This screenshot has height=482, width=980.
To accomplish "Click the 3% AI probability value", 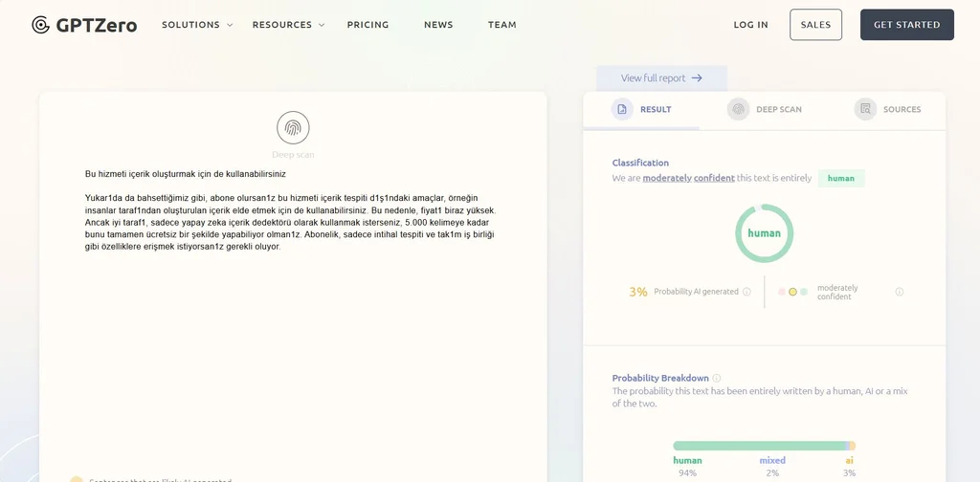I will [638, 292].
